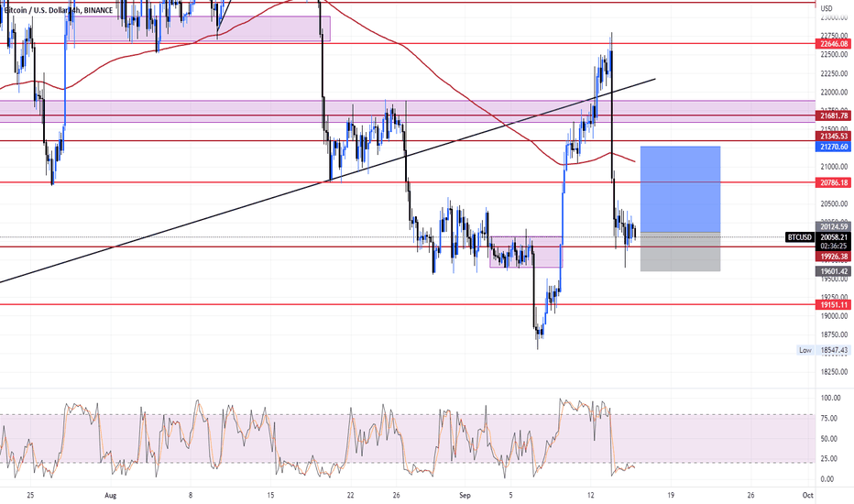Click the 19000.00 price axis tick
854x504 pixels.
[x=834, y=316]
